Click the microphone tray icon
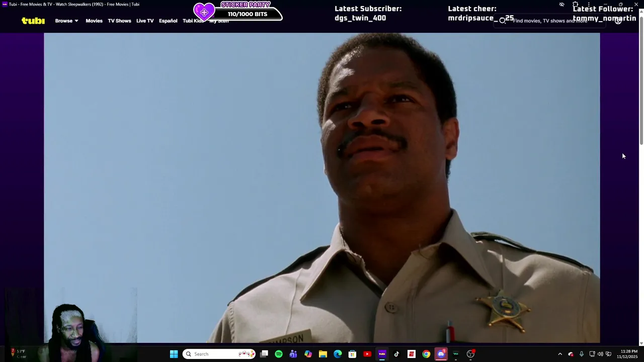The image size is (644, 362). tap(582, 354)
